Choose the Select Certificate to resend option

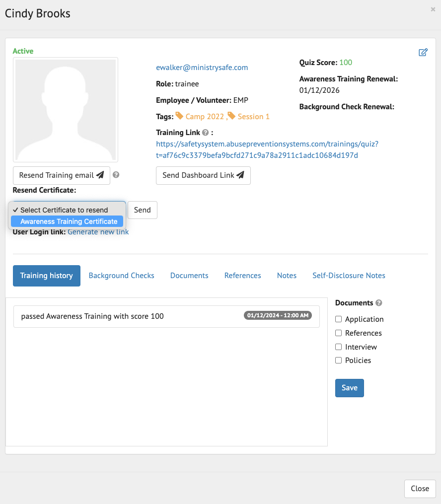pyautogui.click(x=64, y=210)
